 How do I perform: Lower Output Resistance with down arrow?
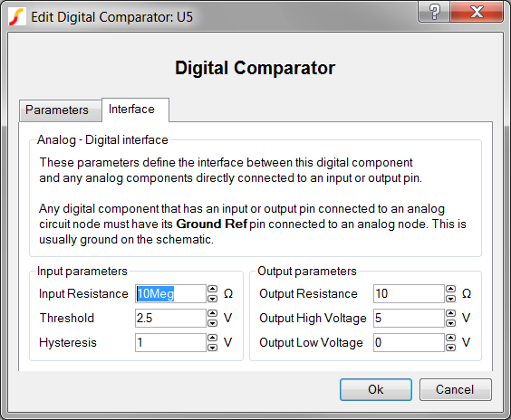[450, 298]
